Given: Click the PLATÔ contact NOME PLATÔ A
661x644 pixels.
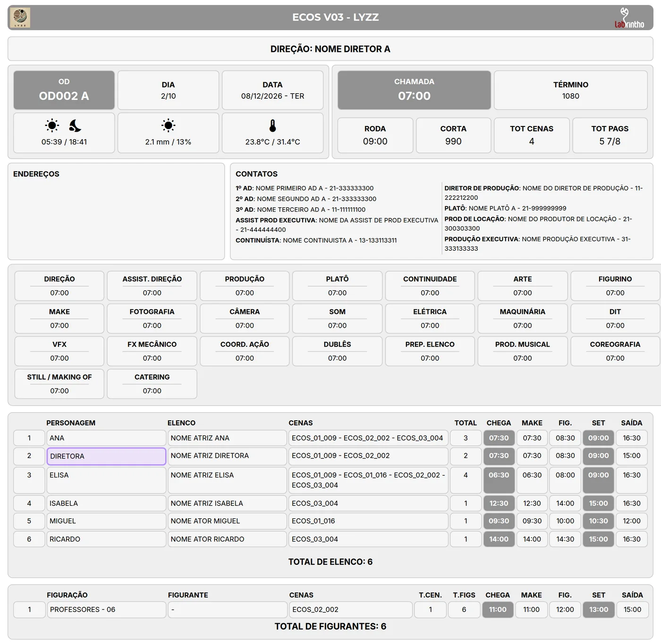Looking at the screenshot, I should [505, 208].
